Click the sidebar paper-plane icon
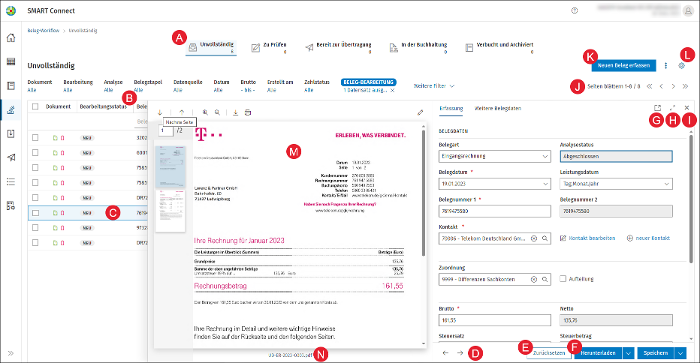Screen dimensions: 700x363 11,157
